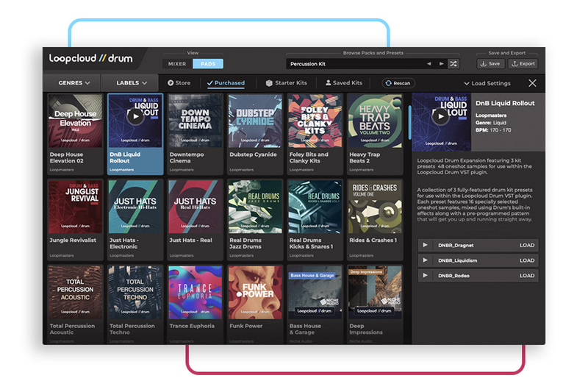Switch to the Starter Kits tab
This screenshot has height=392, width=588.
click(x=287, y=83)
